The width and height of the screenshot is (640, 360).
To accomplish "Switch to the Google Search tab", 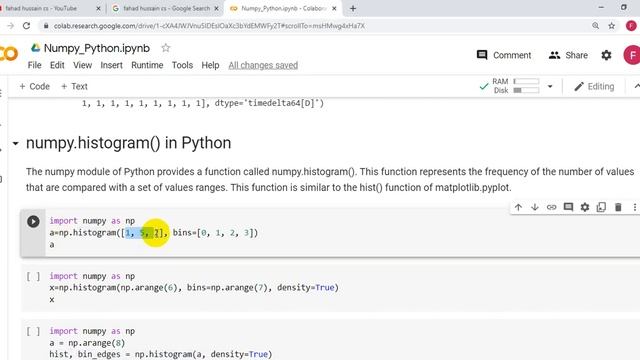I will click(x=166, y=8).
